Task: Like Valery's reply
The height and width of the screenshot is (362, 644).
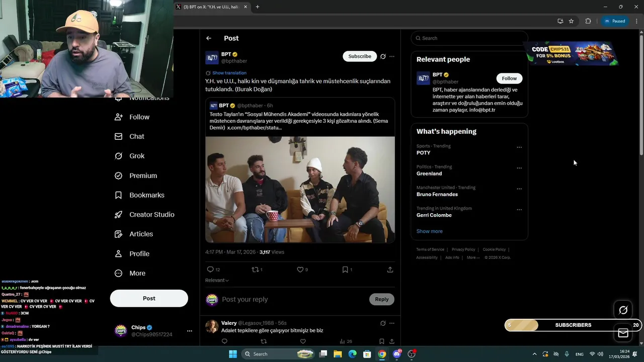Action: pos(303,341)
